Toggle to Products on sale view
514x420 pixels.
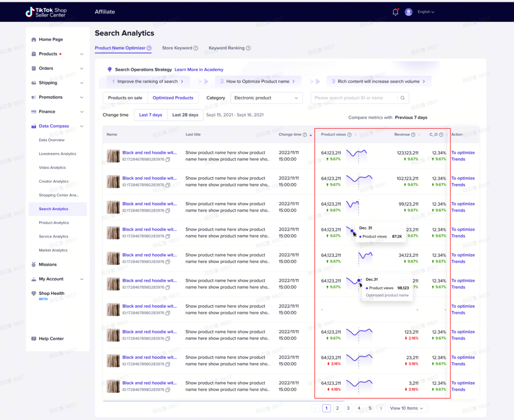(125, 98)
